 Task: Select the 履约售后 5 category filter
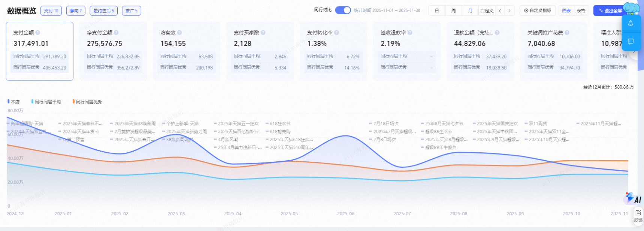104,11
